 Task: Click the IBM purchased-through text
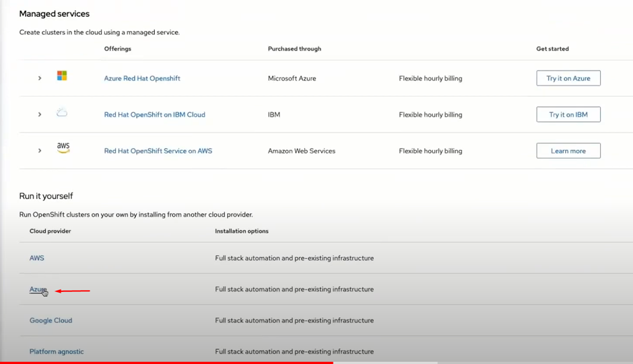pos(274,114)
